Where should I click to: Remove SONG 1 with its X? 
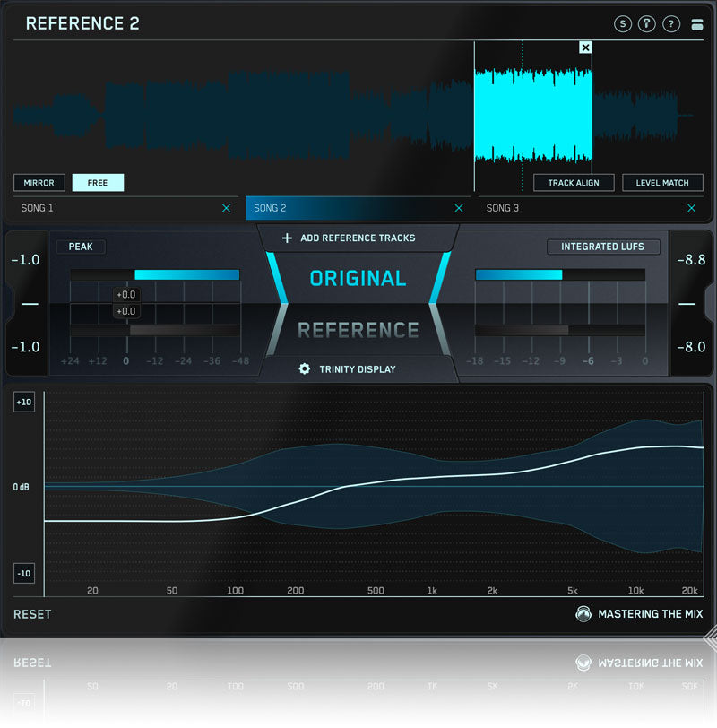[x=227, y=208]
